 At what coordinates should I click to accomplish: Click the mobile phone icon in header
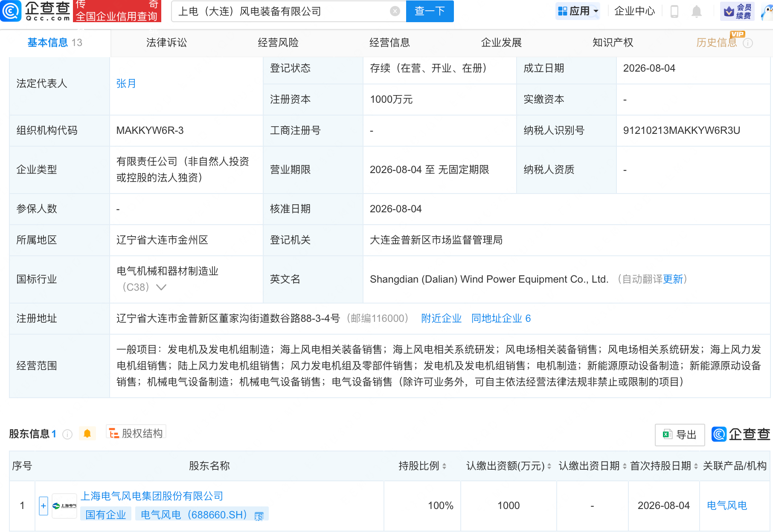tap(674, 11)
